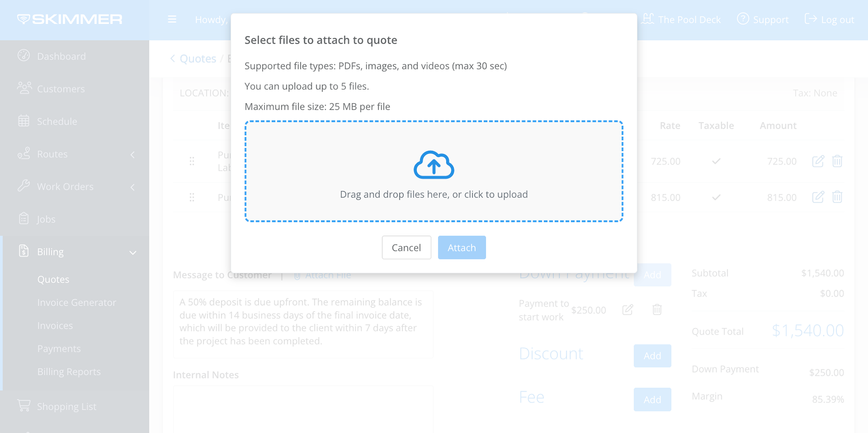Image resolution: width=868 pixels, height=433 pixels.
Task: Select Quotes under Billing
Action: (53, 279)
